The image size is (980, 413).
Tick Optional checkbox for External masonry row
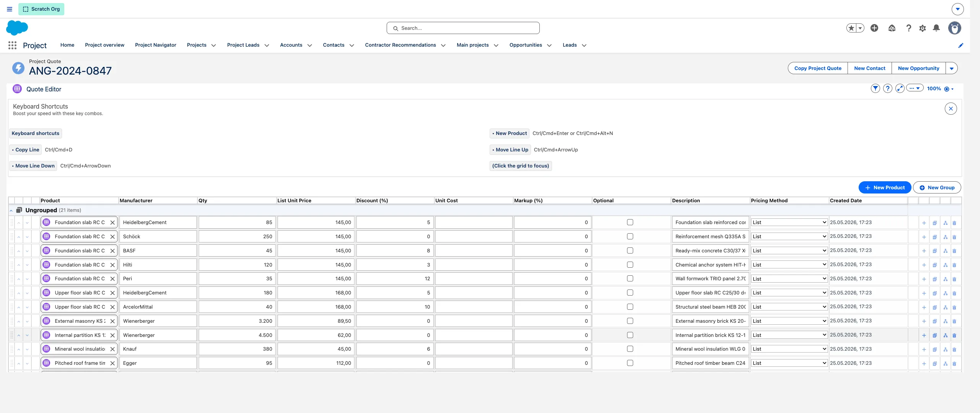coord(630,321)
